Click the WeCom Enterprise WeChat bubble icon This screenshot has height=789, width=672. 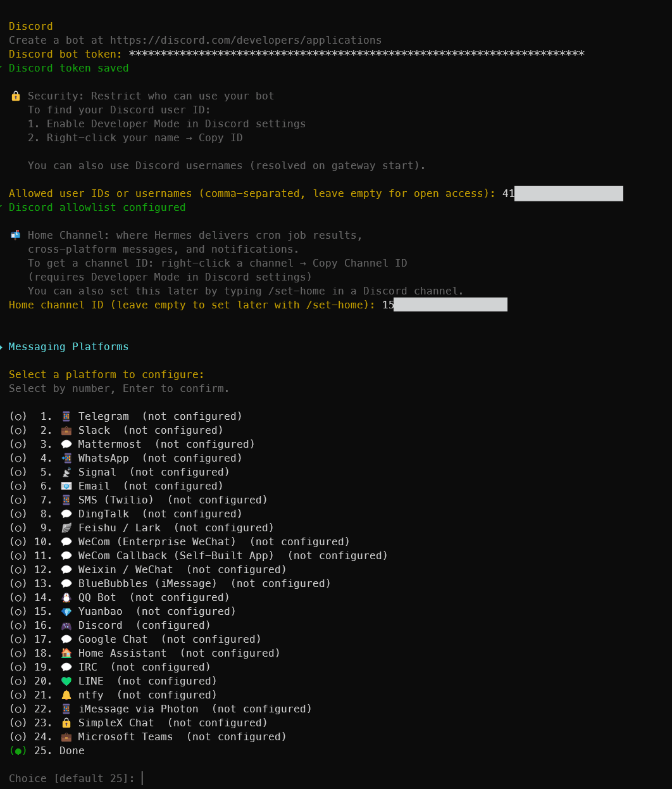[66, 542]
